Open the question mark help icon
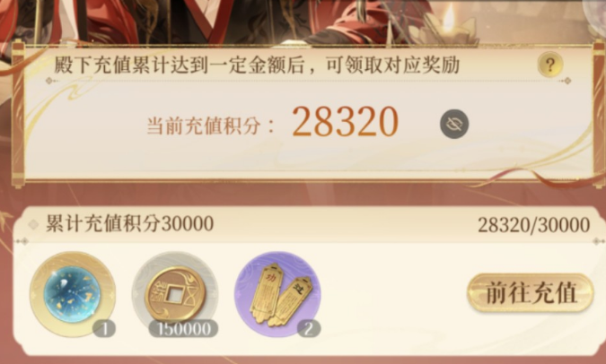 click(x=550, y=65)
